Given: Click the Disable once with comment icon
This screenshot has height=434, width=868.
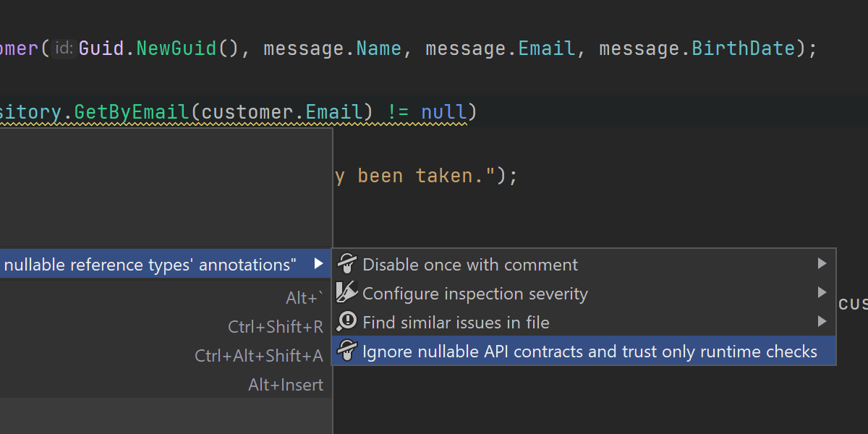Looking at the screenshot, I should [348, 265].
